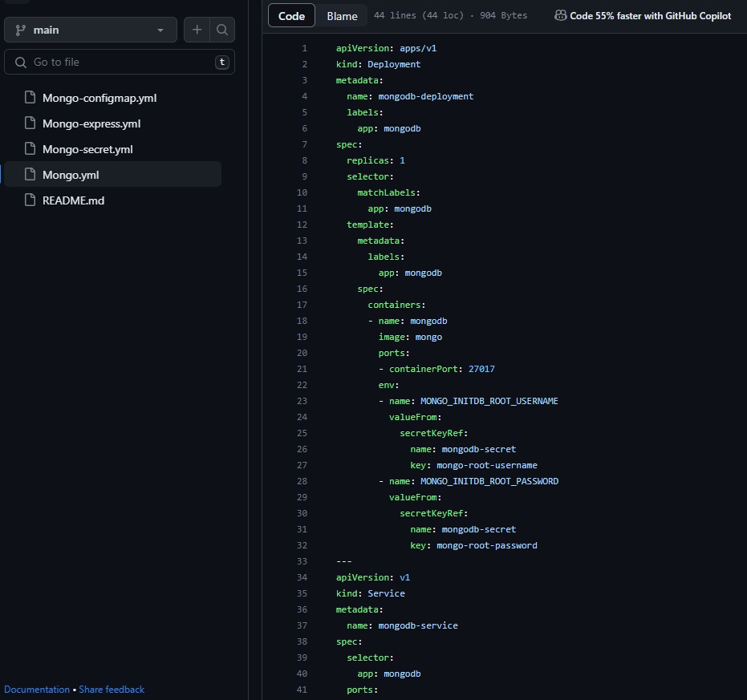Click the plus add file button
The width and height of the screenshot is (747, 700).
click(x=197, y=30)
